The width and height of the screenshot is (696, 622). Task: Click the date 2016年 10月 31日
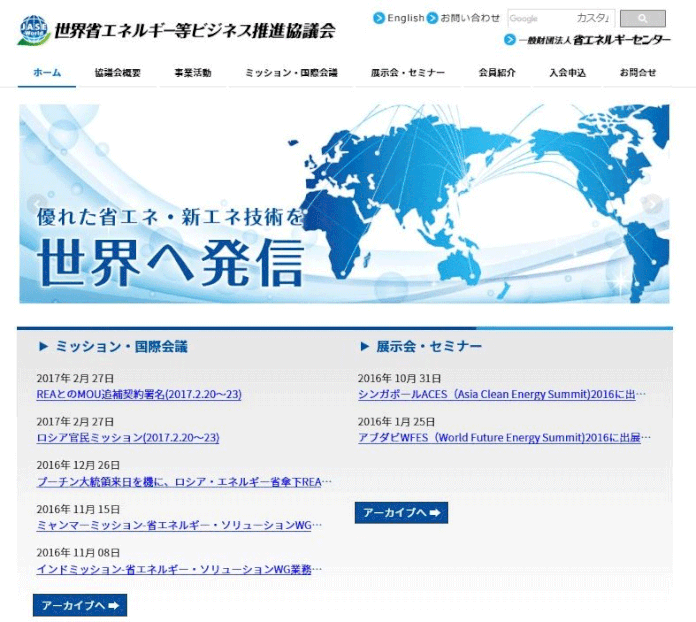(x=399, y=379)
